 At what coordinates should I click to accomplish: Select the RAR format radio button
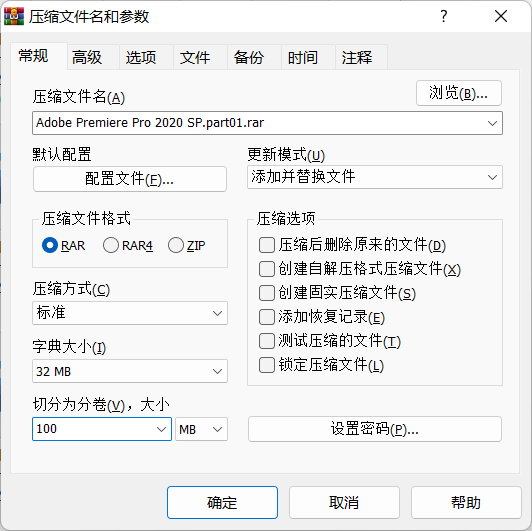coord(50,245)
